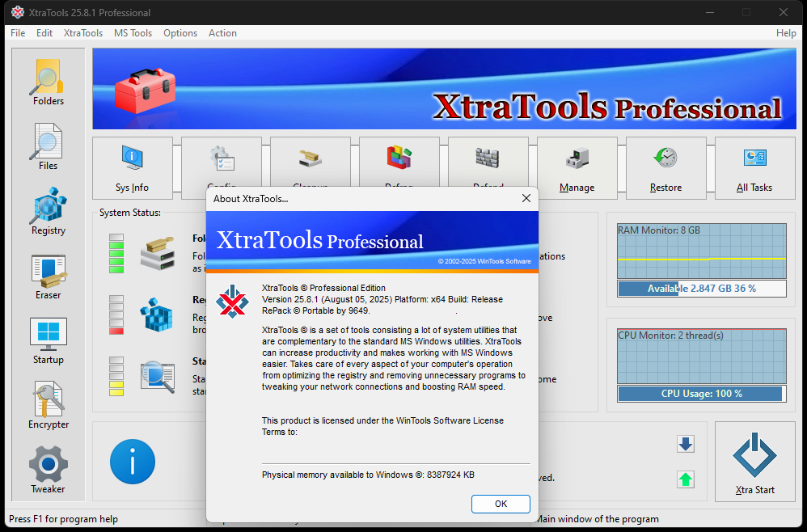Open the Action menu
The height and width of the screenshot is (532, 807).
222,33
